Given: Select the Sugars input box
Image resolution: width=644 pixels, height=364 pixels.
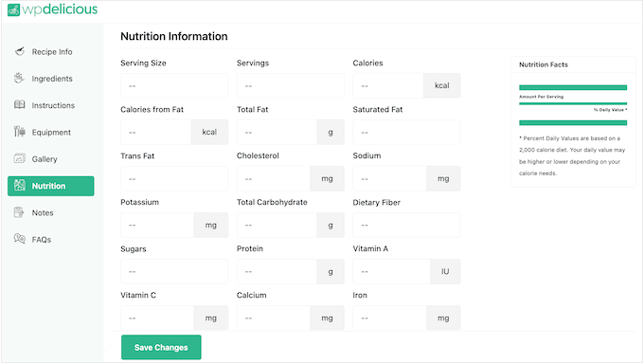Looking at the screenshot, I should (x=174, y=271).
